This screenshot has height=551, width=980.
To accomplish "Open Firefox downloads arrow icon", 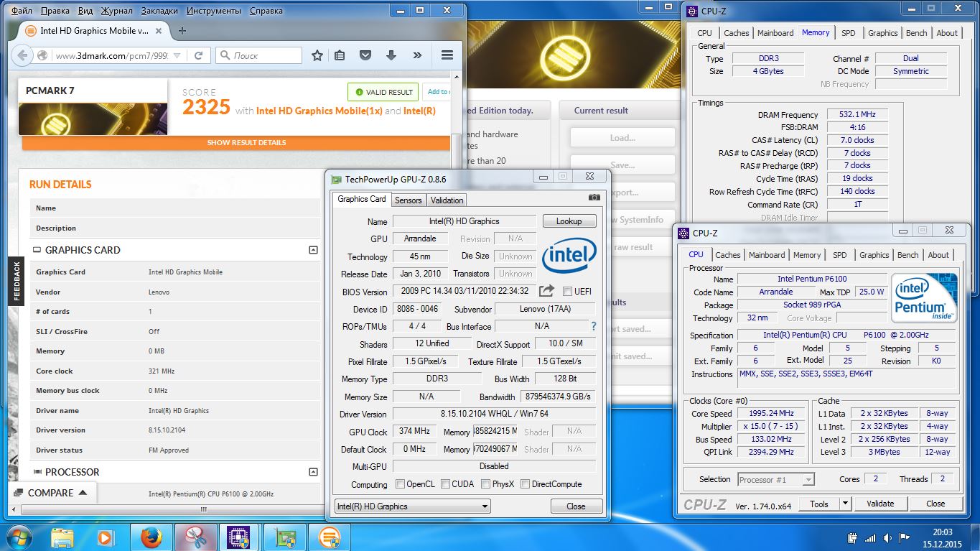I will (x=391, y=55).
